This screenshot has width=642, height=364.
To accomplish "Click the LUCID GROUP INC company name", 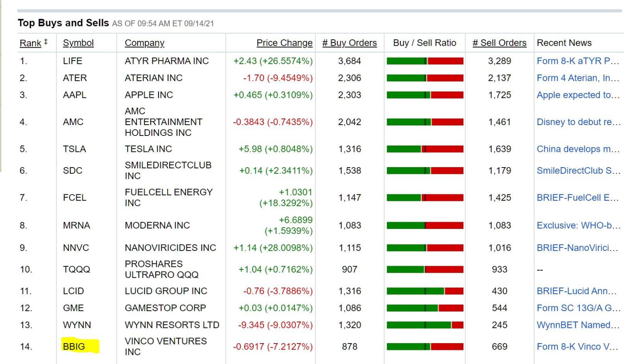I will 166,291.
